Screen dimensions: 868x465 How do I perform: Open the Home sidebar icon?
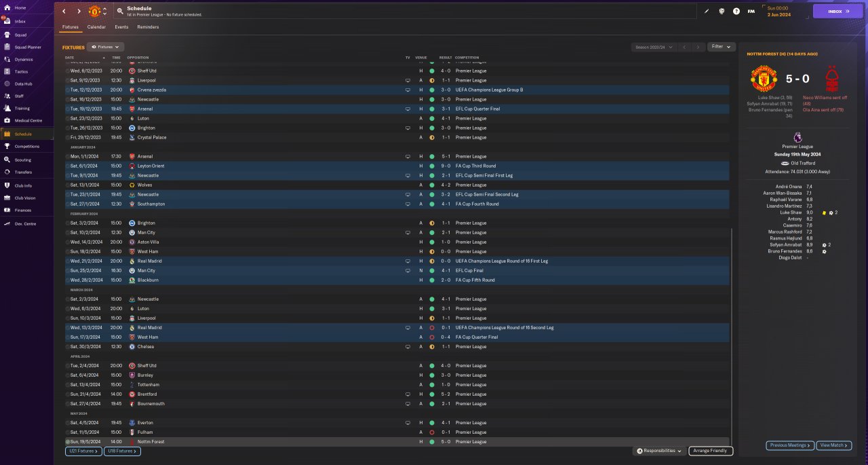tap(7, 7)
